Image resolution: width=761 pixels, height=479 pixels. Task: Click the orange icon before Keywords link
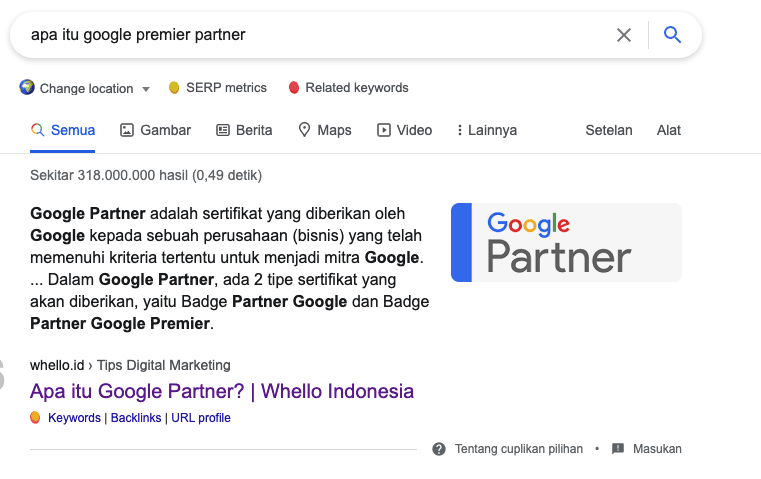tap(36, 418)
